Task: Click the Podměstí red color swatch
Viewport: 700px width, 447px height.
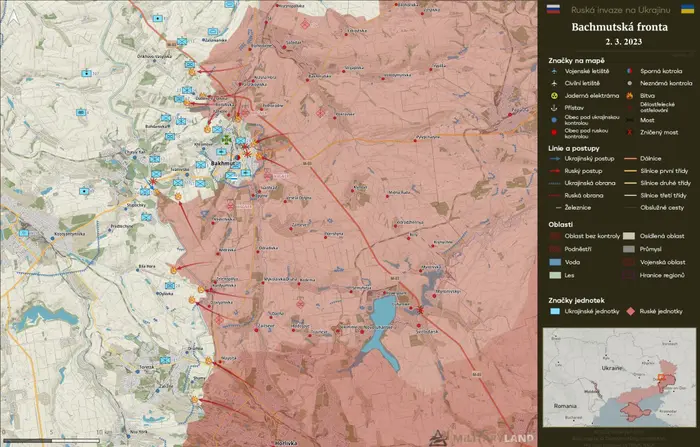Action: 555,249
